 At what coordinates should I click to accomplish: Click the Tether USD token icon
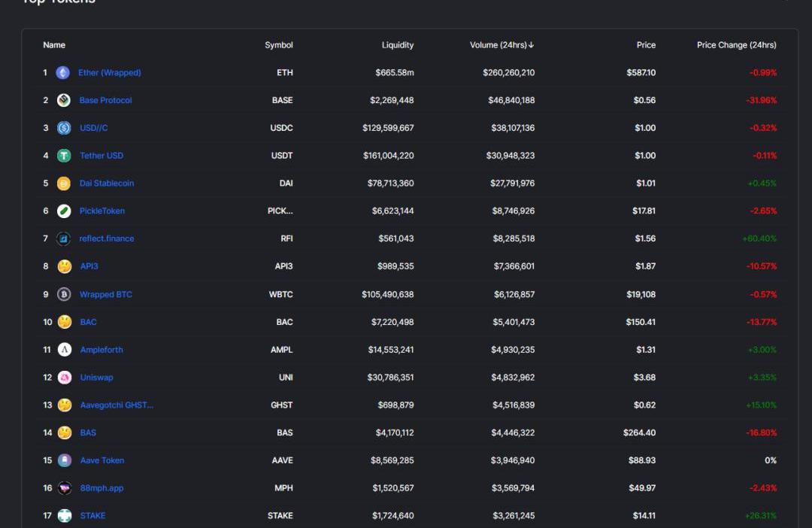64,156
